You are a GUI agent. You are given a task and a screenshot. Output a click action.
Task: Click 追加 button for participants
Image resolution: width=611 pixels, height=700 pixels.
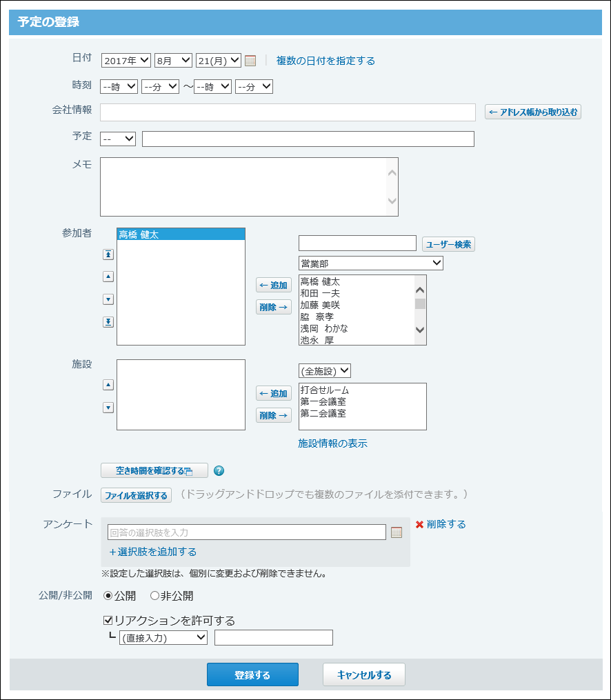pos(274,285)
